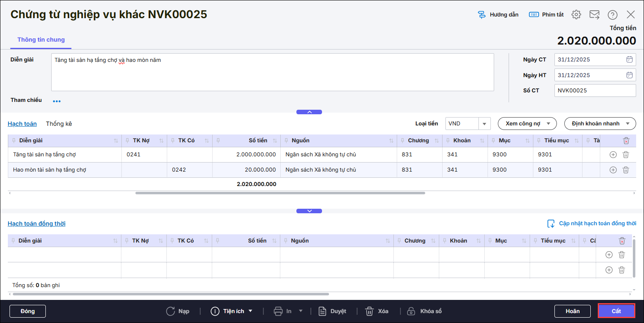The image size is (644, 323).
Task: Open the Xem công nợ dropdown
Action: click(x=527, y=123)
